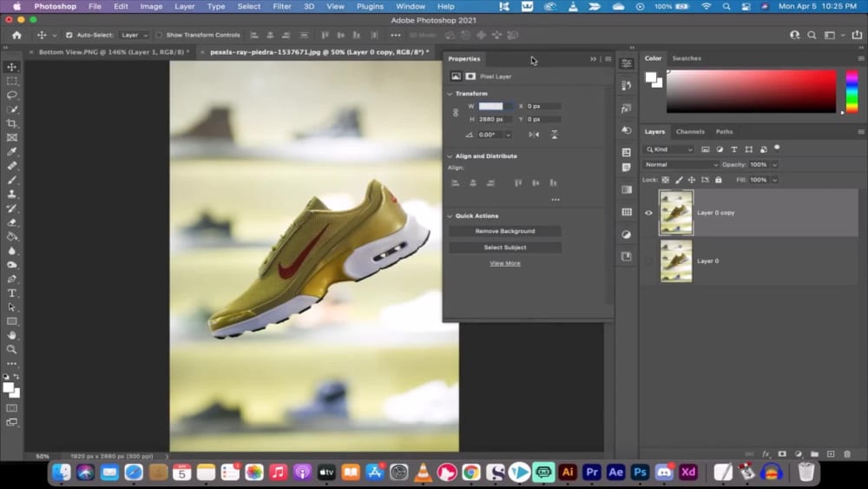
Task: Select the Clone Stamp tool
Action: [x=11, y=194]
